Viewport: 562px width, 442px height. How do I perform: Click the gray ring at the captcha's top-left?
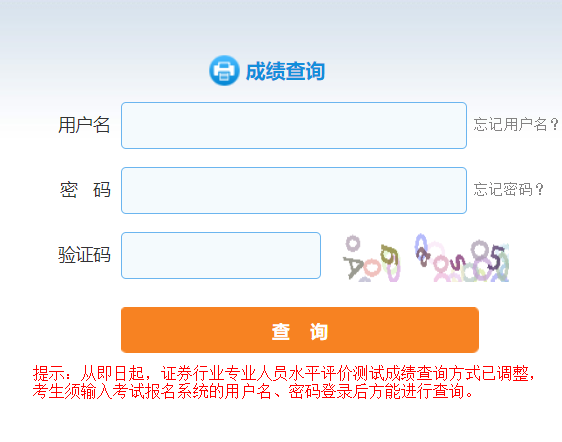353,244
